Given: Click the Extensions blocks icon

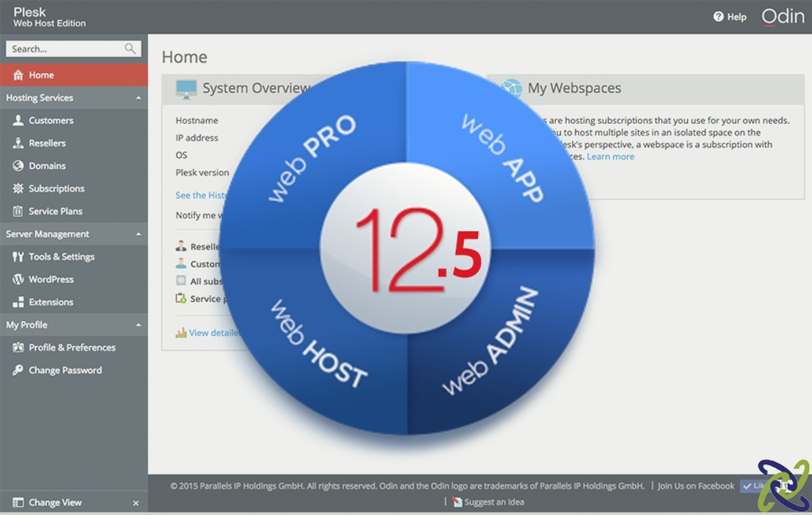Looking at the screenshot, I should 18,302.
